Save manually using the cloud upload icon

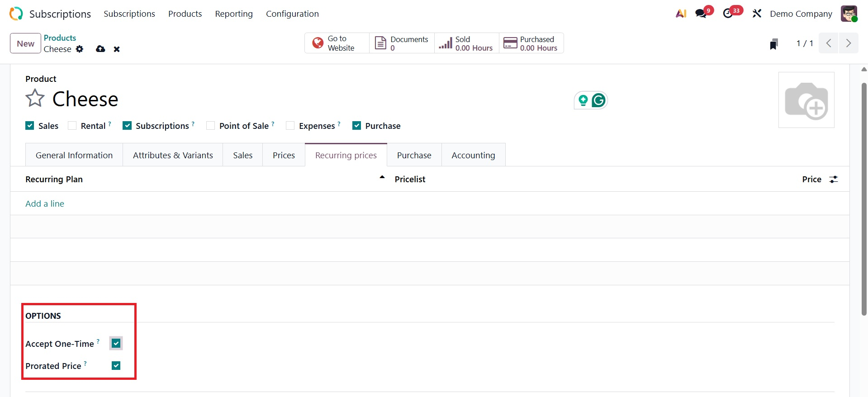pos(100,49)
